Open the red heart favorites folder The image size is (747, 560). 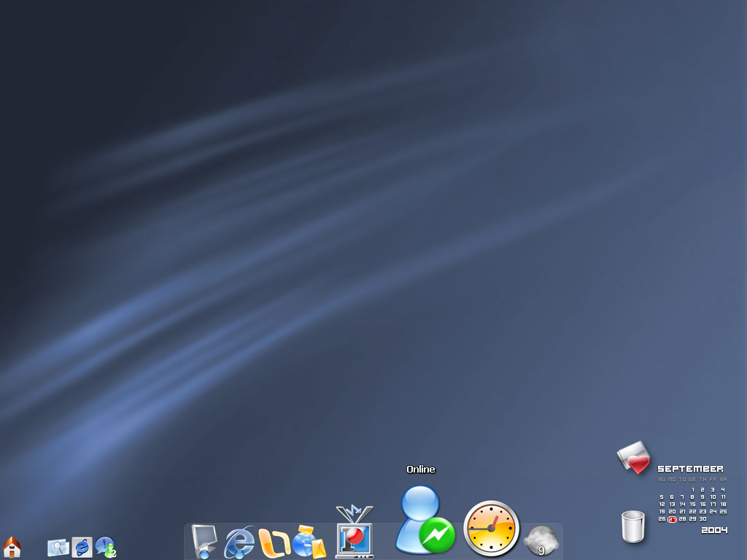point(633,459)
